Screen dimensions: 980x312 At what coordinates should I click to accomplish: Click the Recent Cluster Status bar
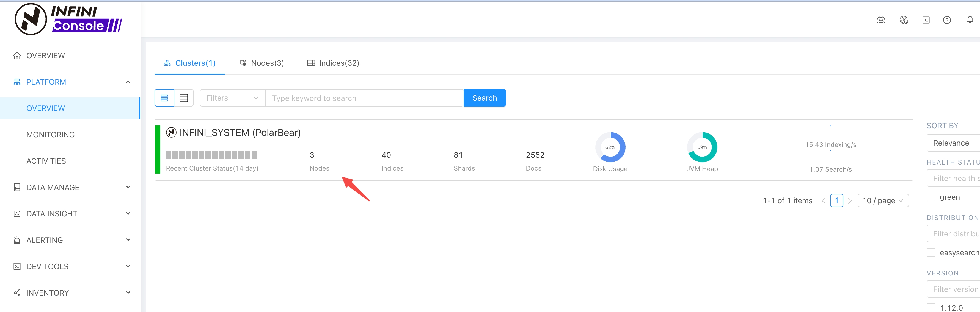click(x=211, y=155)
